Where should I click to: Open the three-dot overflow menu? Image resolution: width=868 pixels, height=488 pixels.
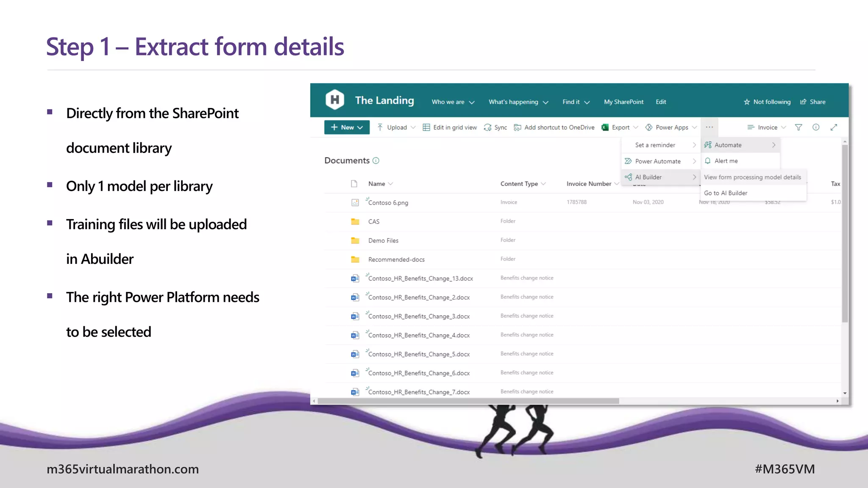709,127
